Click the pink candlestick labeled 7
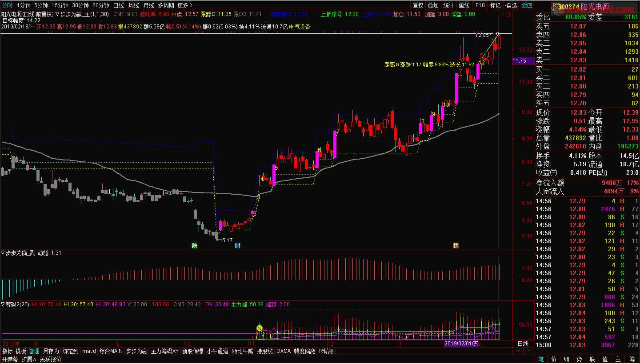 [335, 144]
